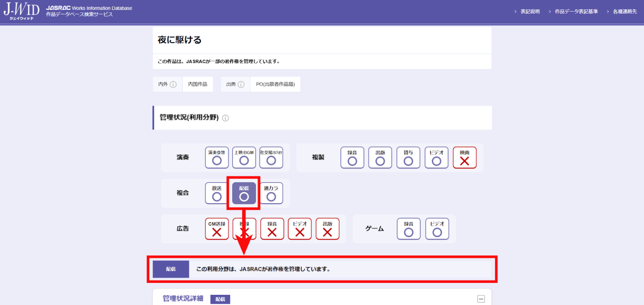Screen dimensions: 644x305
Task: Select the 演奏会等 performance status icon
Action: tap(217, 157)
